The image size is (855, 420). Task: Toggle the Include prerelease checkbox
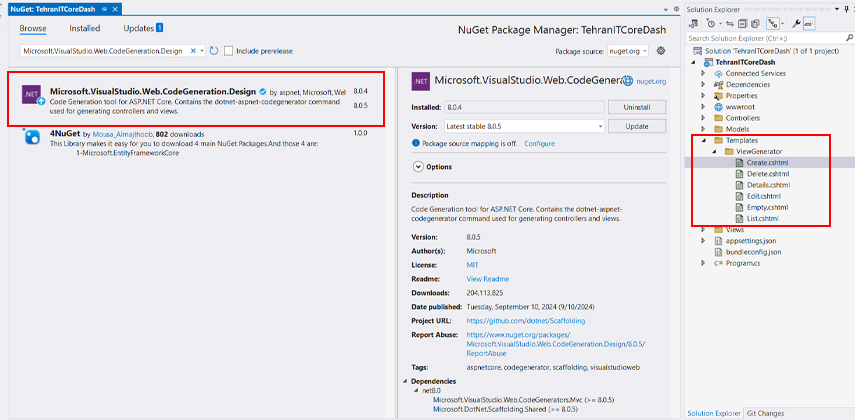(229, 50)
